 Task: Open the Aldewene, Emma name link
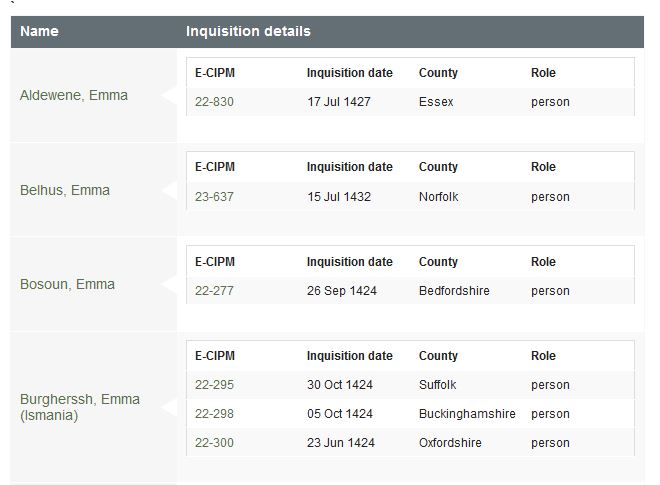click(74, 96)
